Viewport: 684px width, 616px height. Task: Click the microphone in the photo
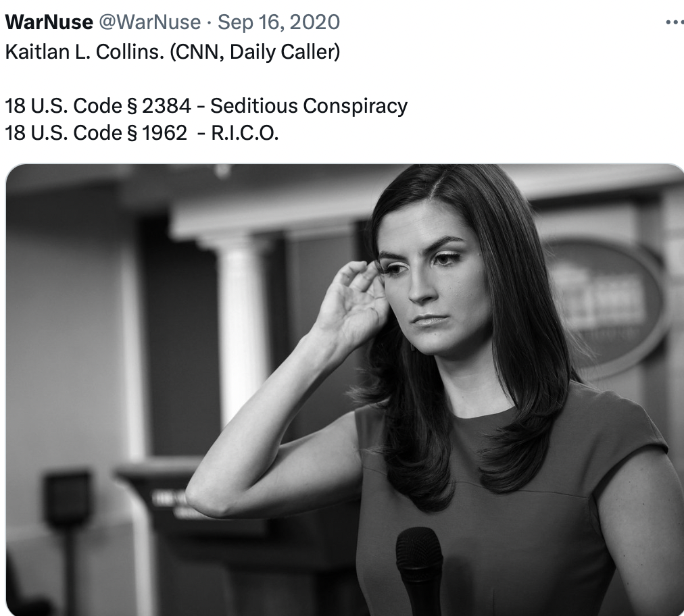[419, 570]
